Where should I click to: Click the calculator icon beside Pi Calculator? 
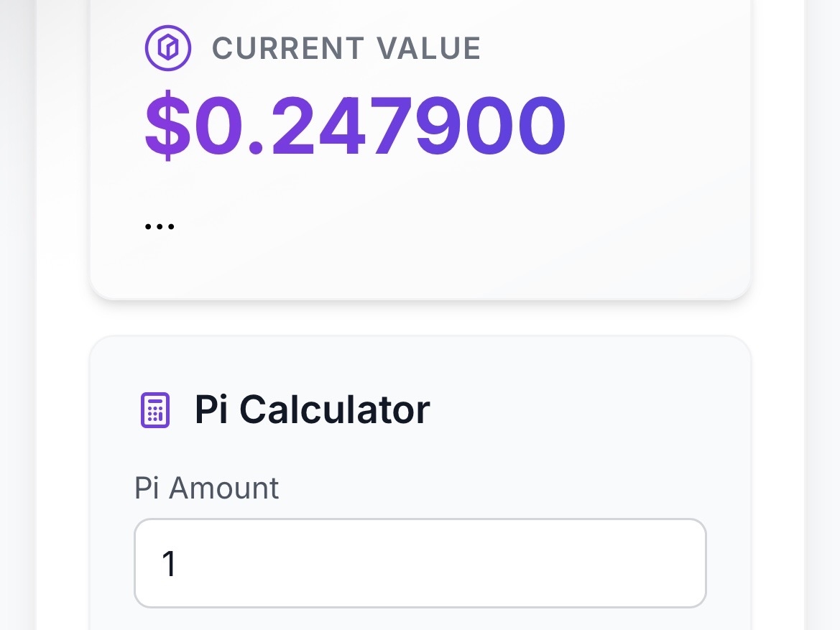(154, 410)
